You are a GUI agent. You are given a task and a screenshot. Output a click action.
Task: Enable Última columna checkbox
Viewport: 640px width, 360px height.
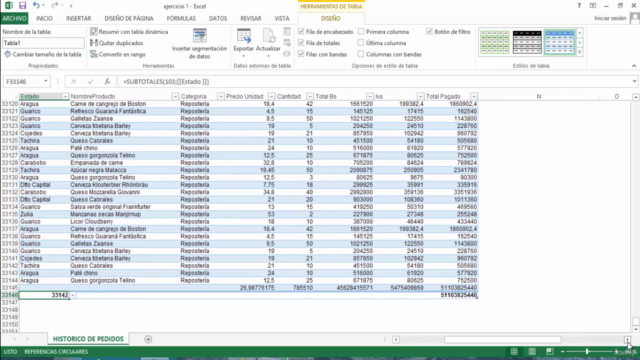[x=361, y=43]
